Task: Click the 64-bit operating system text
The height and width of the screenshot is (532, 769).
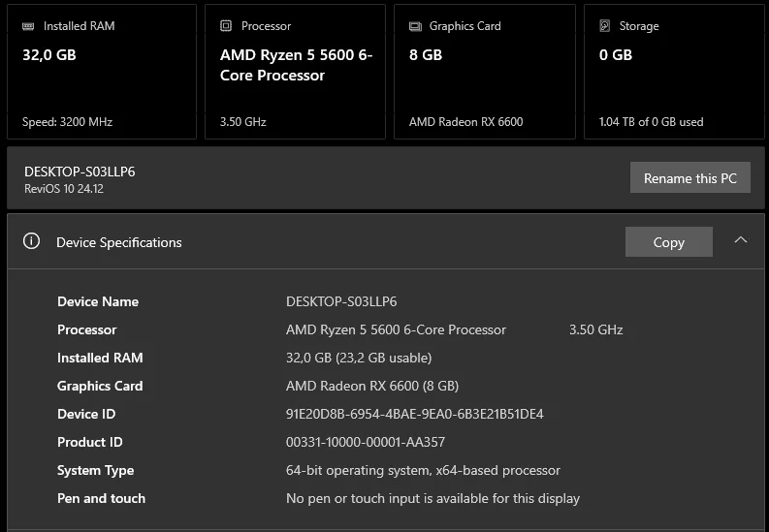Action: 423,470
